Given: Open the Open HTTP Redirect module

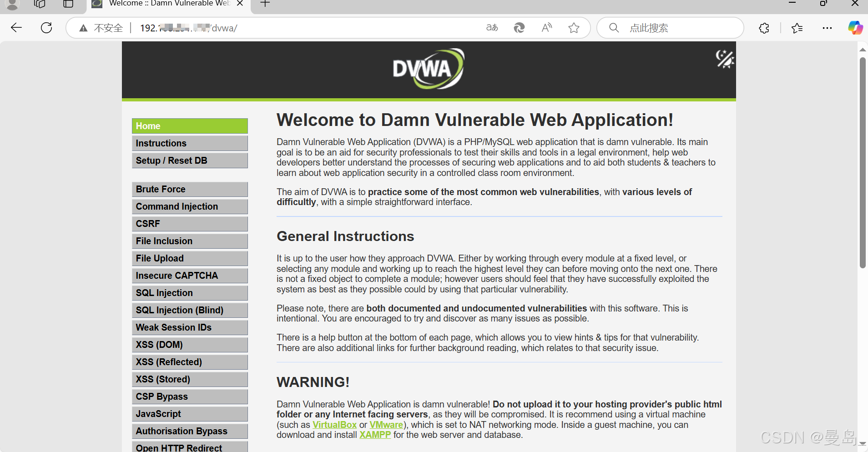Looking at the screenshot, I should [x=190, y=447].
